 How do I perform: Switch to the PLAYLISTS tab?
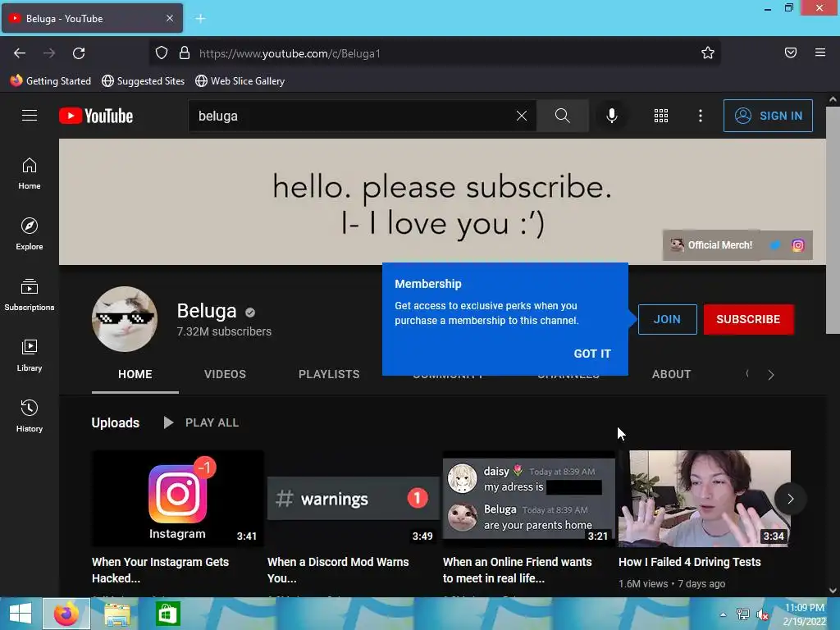point(329,374)
